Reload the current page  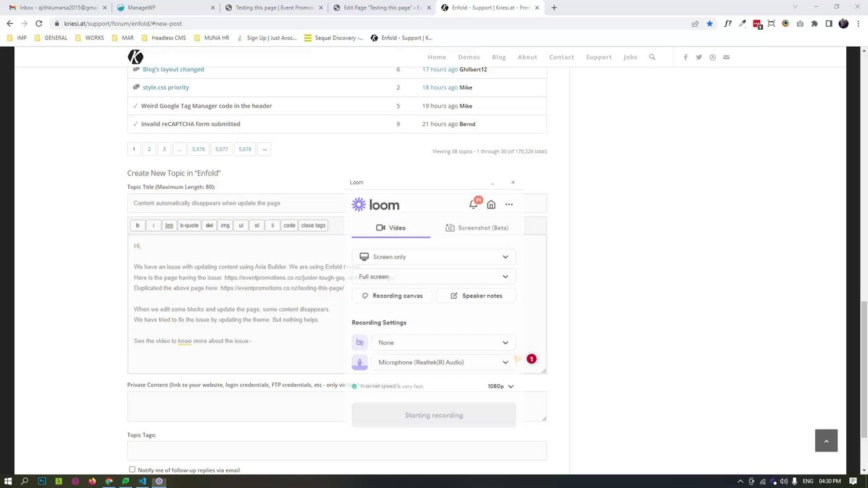point(39,23)
